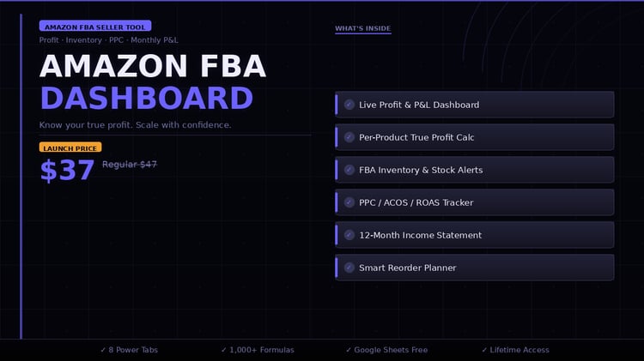Viewport: 644px width, 361px height.
Task: Click the 8 Power Tabs footer item
Action: click(129, 350)
